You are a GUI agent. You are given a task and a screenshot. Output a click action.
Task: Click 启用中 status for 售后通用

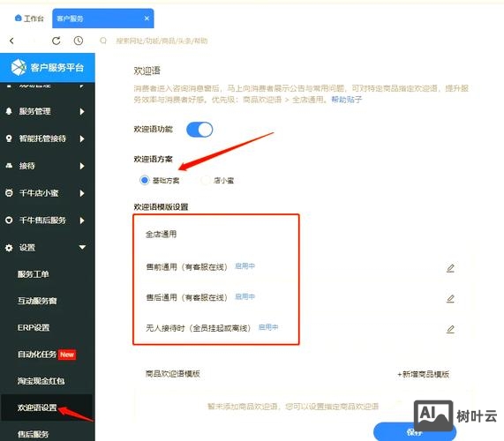(x=245, y=296)
